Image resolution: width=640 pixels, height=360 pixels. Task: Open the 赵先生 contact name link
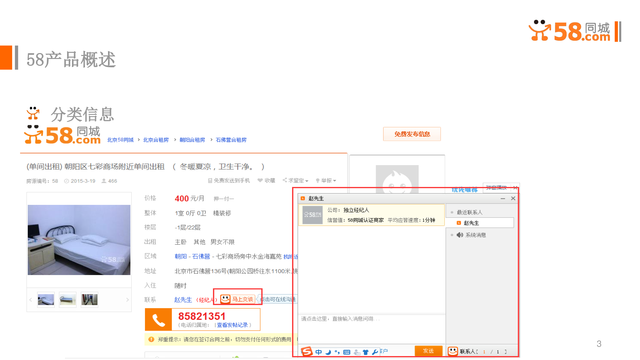click(x=183, y=300)
